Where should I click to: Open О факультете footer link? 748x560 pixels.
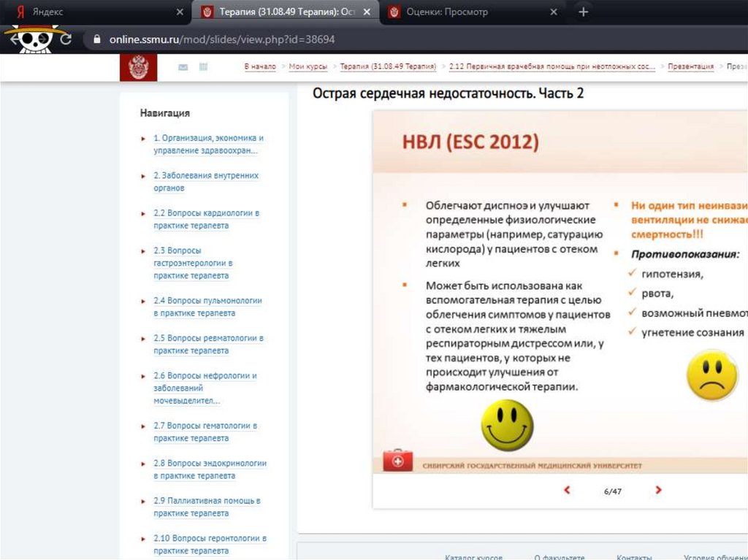click(559, 556)
